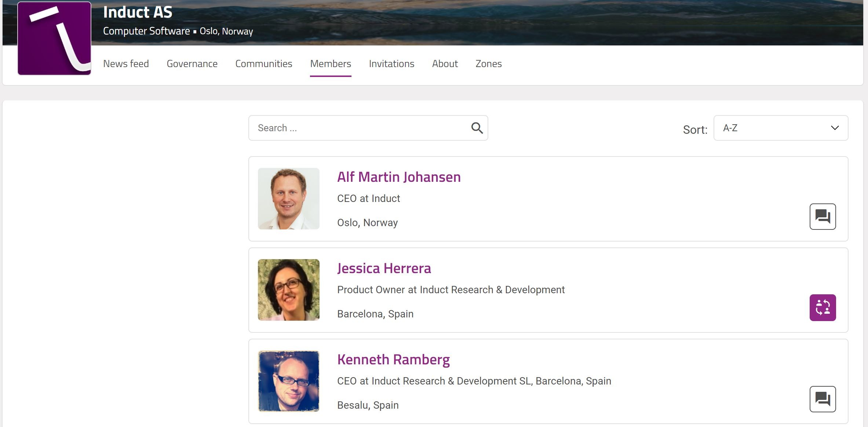
Task: Open Jessica Herrera's profile link
Action: click(x=384, y=268)
